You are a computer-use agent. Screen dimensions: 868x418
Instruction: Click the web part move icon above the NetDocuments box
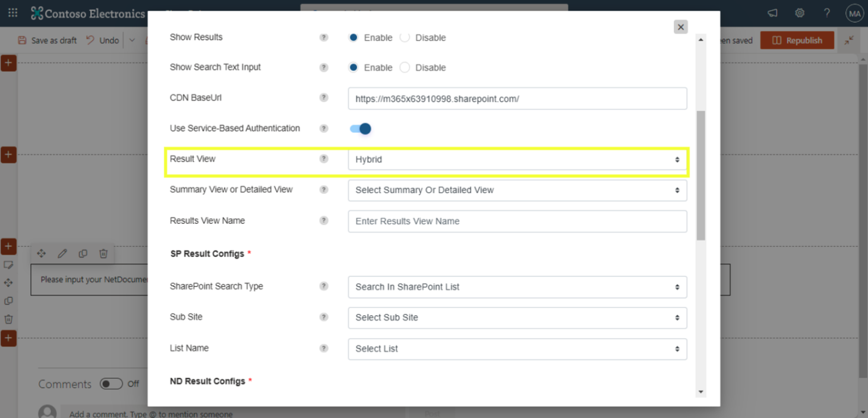42,253
